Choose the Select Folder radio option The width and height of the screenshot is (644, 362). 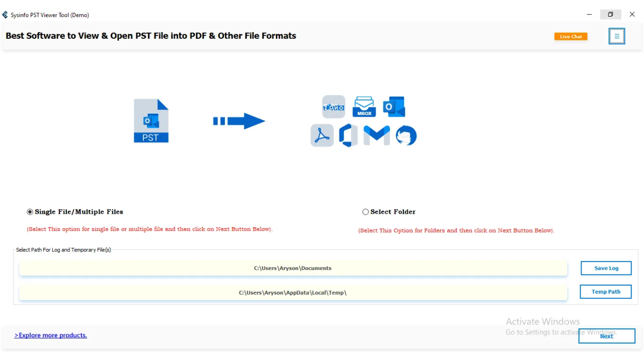tap(389, 212)
